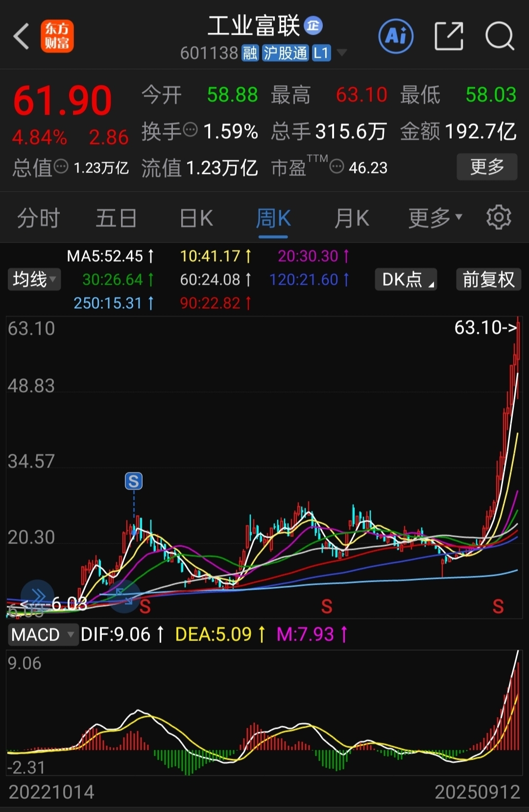Tap the 前复权 adjustment button
The height and width of the screenshot is (812, 529).
(x=488, y=279)
